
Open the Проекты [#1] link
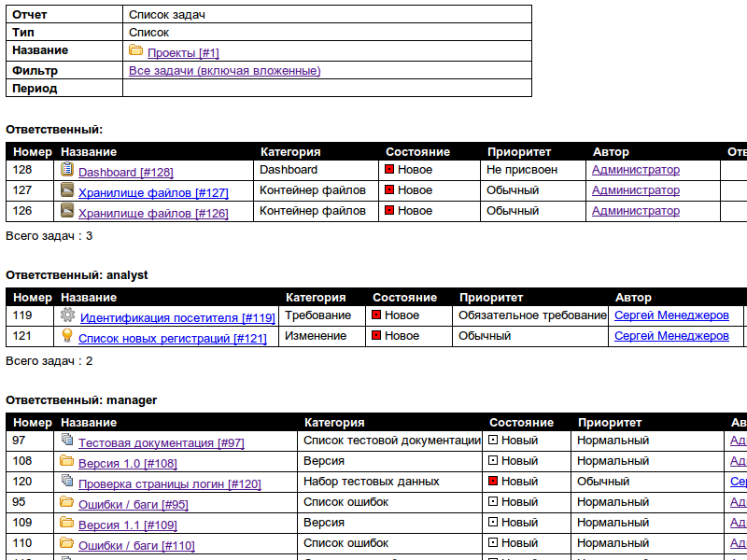(x=183, y=53)
